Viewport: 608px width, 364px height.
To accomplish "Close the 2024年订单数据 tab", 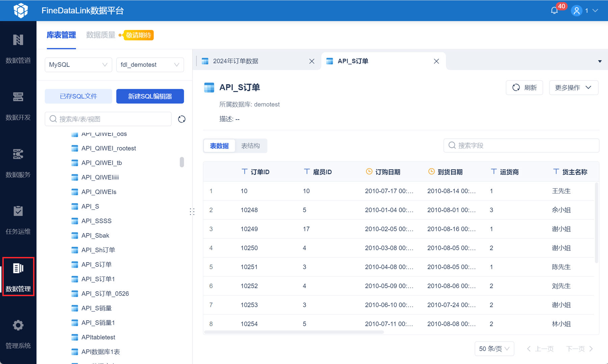I will (x=312, y=61).
